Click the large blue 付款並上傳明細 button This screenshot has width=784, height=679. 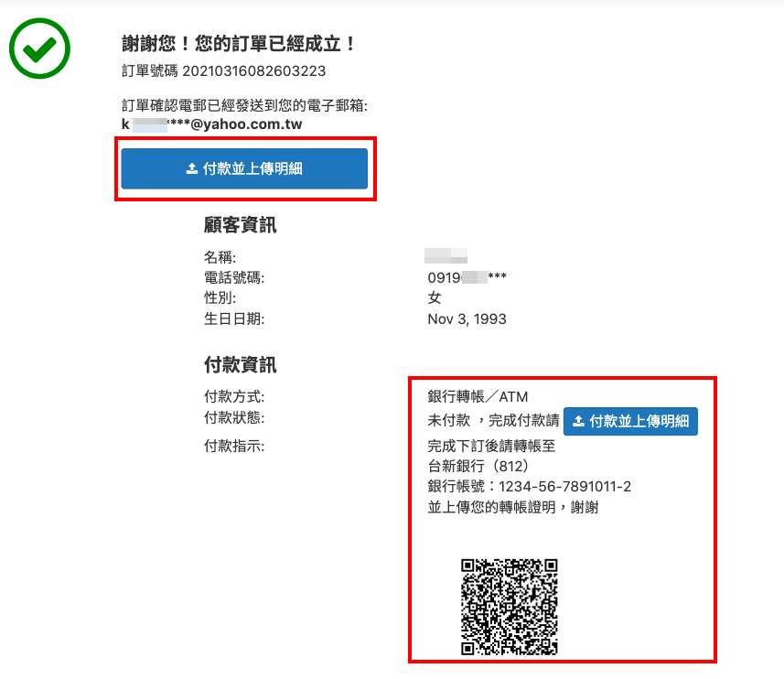coord(244,168)
